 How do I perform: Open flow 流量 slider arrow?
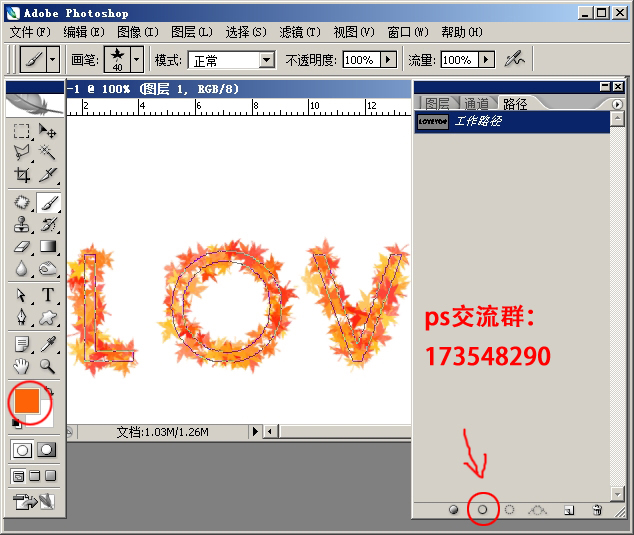[486, 60]
